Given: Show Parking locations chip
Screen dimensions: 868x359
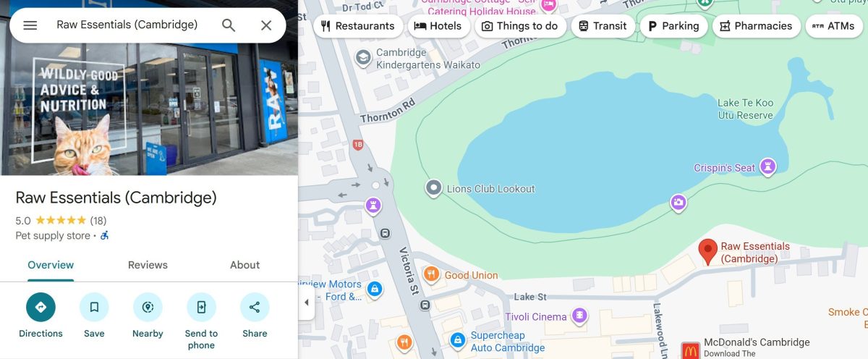Looking at the screenshot, I should tap(673, 26).
